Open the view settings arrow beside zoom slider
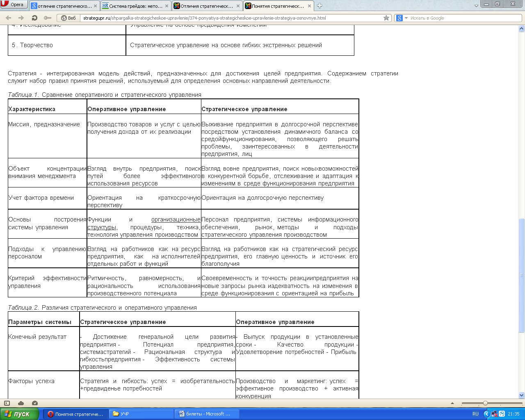Image resolution: width=525 pixels, height=420 pixels. pos(453,403)
